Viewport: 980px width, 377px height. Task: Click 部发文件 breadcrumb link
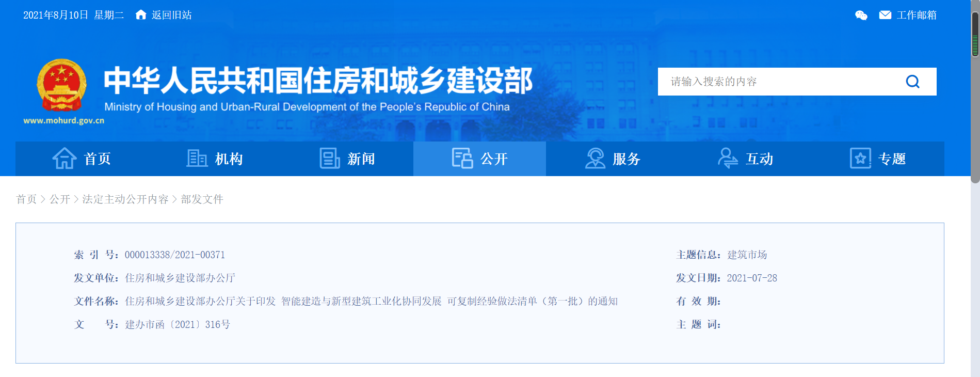pos(202,199)
